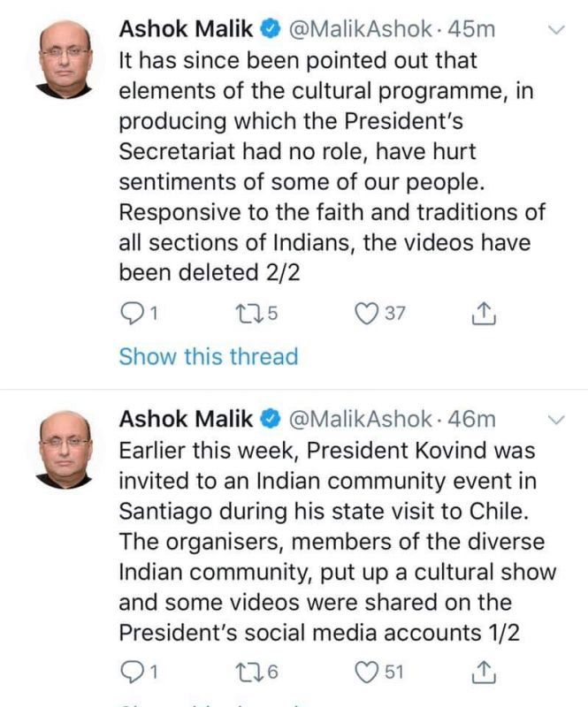Retweet the 1/2 tweet with 6 retweets
588x707 pixels.
coord(252,672)
